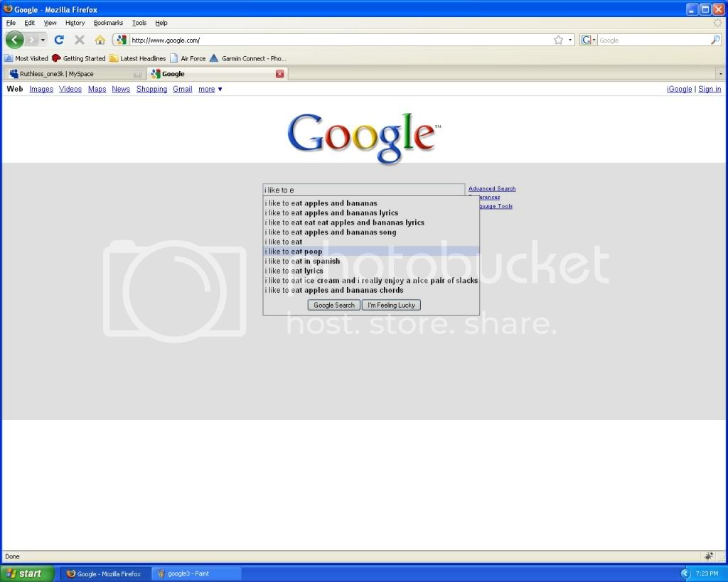Open the Videos link
728x582 pixels.
70,89
